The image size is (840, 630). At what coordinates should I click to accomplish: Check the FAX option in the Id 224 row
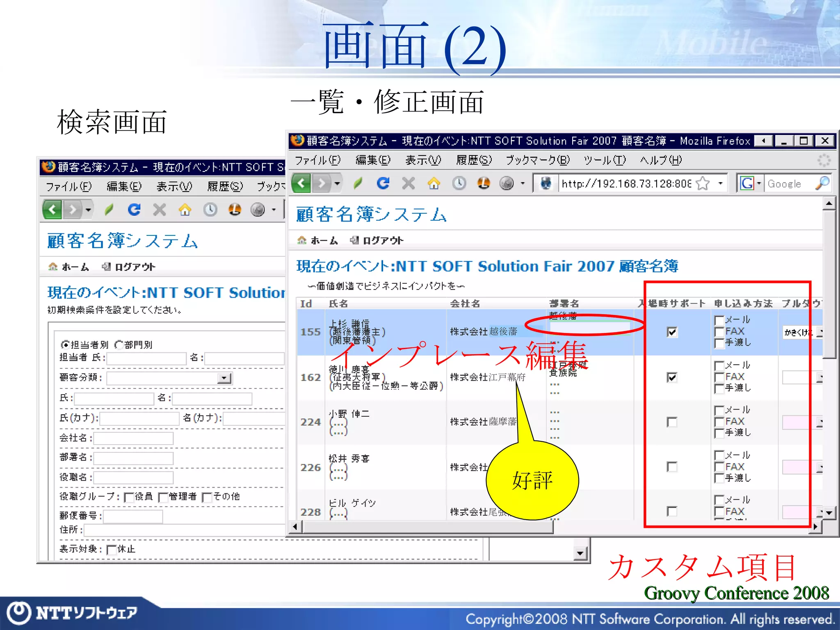[x=719, y=422]
